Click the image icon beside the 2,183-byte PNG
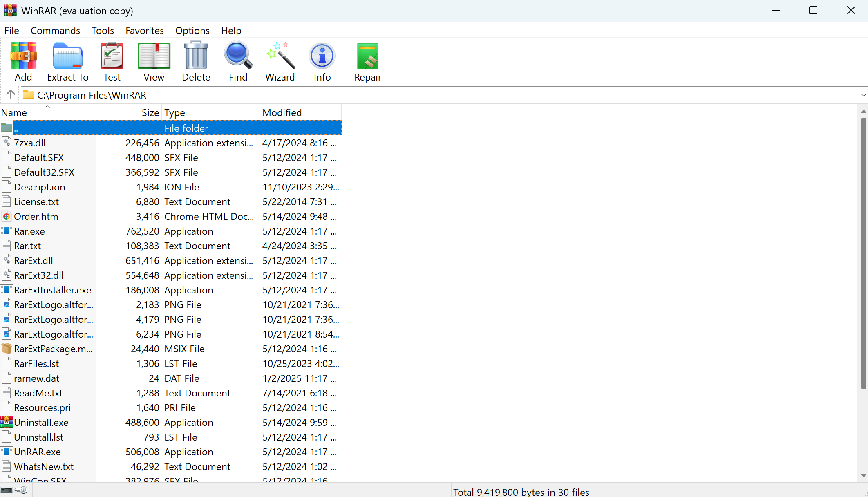The image size is (868, 497). 7,304
